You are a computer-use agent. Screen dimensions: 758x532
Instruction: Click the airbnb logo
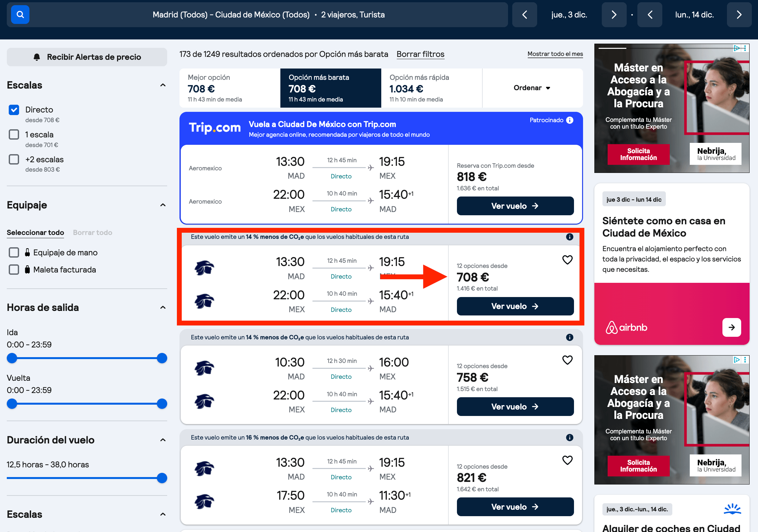pyautogui.click(x=626, y=327)
